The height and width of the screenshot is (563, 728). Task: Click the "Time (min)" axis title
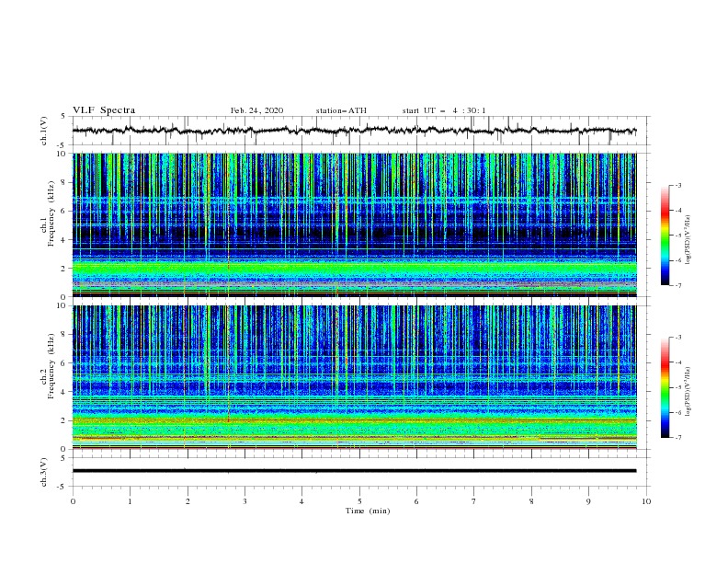[368, 511]
